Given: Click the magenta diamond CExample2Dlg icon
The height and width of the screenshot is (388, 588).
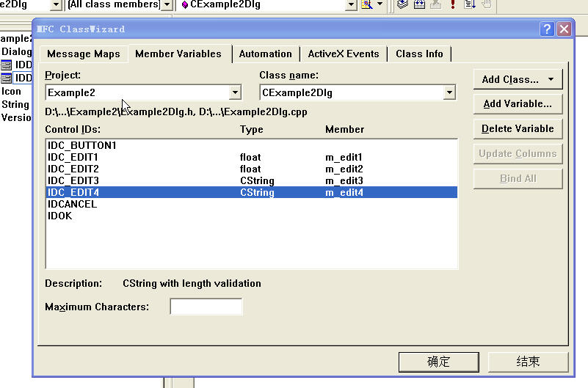Looking at the screenshot, I should [184, 5].
